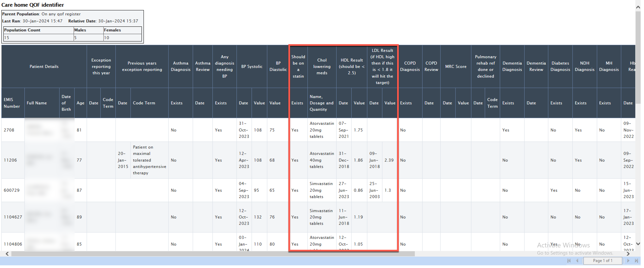Image resolution: width=644 pixels, height=268 pixels.
Task: Select EMIS number 11206 cell
Action: [13, 160]
